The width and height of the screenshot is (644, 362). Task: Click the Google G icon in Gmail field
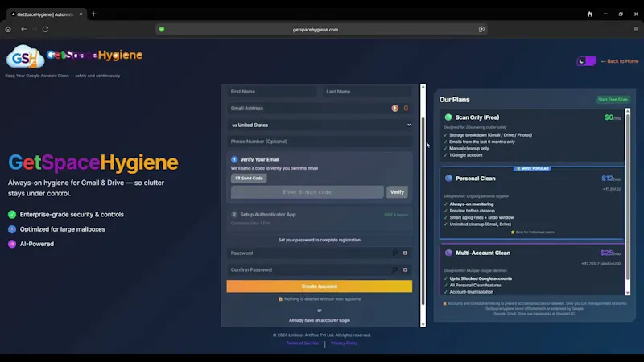pos(406,109)
